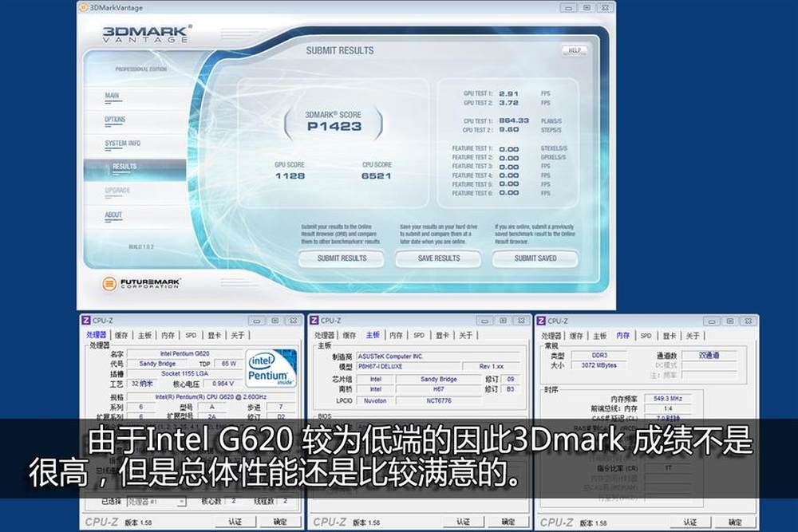Image resolution: width=798 pixels, height=532 pixels.
Task: Click CPU-Z icon in middle window title bar
Action: click(314, 321)
